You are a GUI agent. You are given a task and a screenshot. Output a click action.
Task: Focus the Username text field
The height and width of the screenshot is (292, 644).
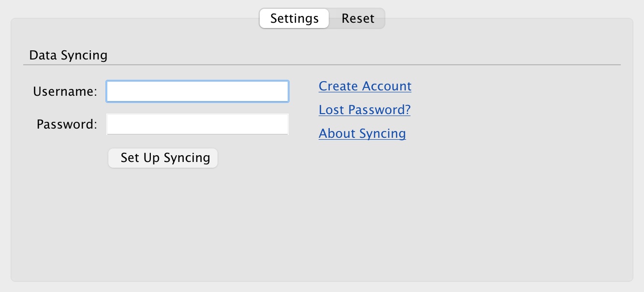197,91
